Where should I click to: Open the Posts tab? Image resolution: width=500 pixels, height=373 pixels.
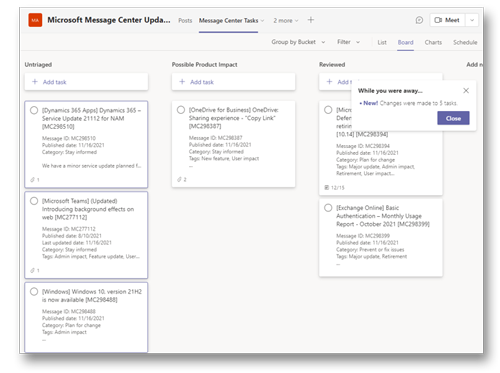coord(185,21)
